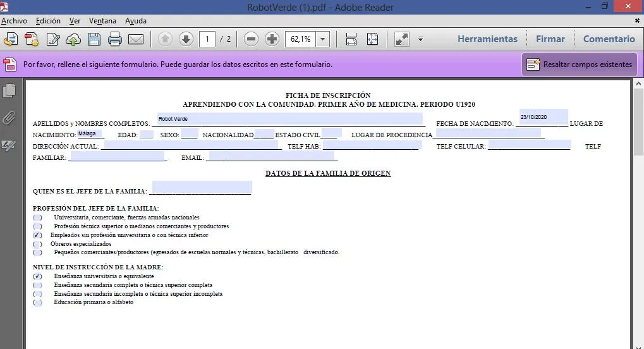This screenshot has width=644, height=349.
Task: Click the 'Apellidos y nombres completos' field
Action: [x=290, y=119]
